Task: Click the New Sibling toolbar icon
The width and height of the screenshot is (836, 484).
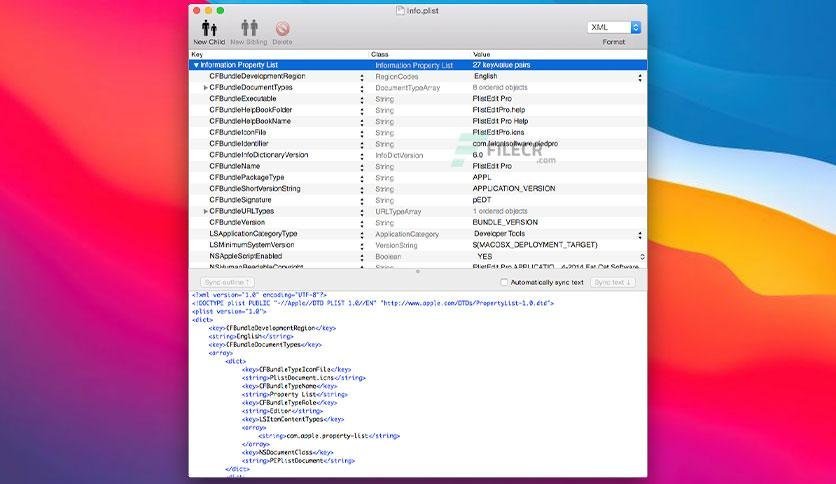Action: 249,28
